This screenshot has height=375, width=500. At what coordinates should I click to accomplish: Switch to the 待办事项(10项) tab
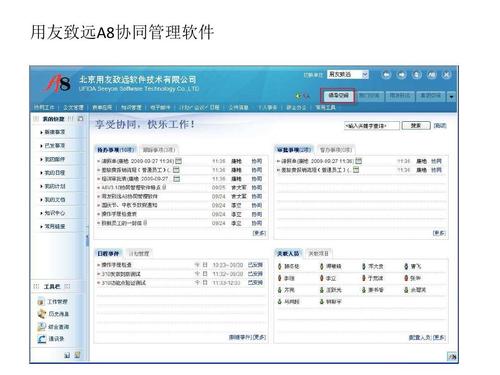[116, 150]
